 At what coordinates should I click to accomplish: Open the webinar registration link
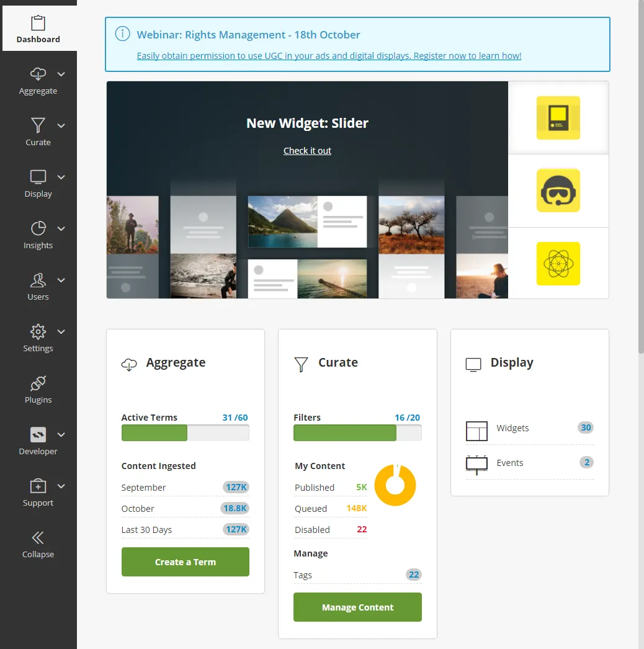coord(329,55)
